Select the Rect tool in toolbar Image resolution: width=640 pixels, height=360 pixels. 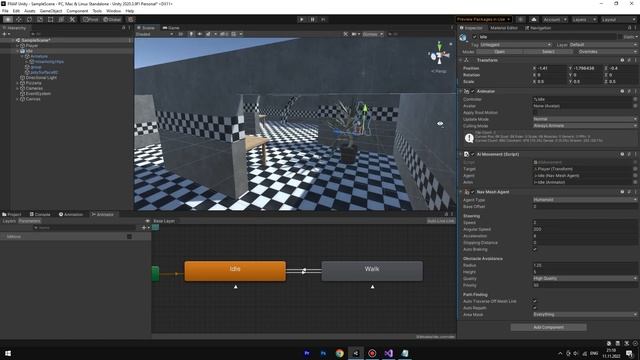[x=51, y=19]
